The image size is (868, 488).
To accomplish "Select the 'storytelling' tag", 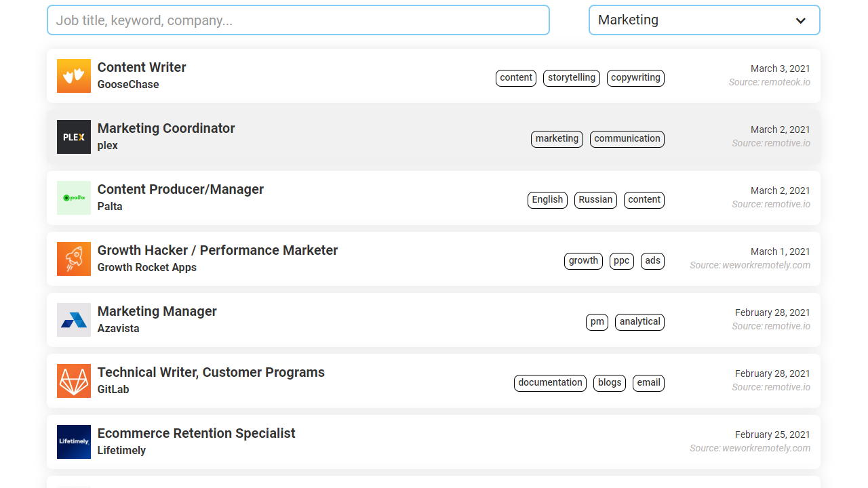I will click(x=572, y=78).
